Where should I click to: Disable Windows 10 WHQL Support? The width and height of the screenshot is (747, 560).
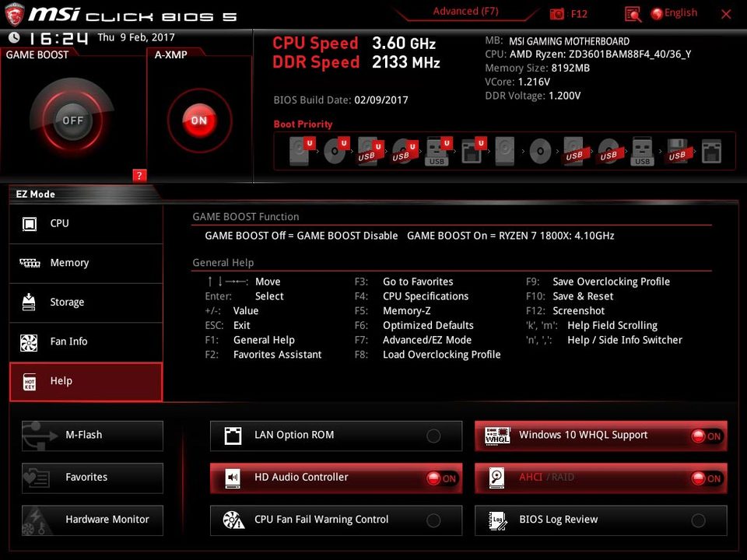[x=601, y=436]
